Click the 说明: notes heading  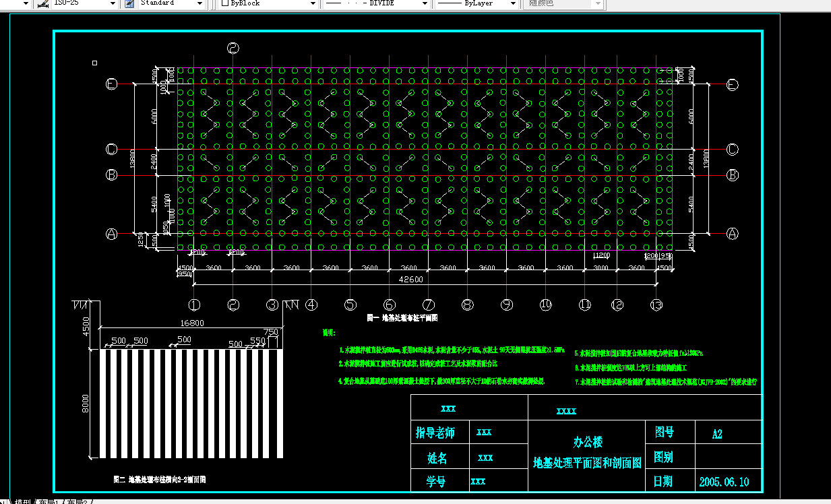(330, 332)
